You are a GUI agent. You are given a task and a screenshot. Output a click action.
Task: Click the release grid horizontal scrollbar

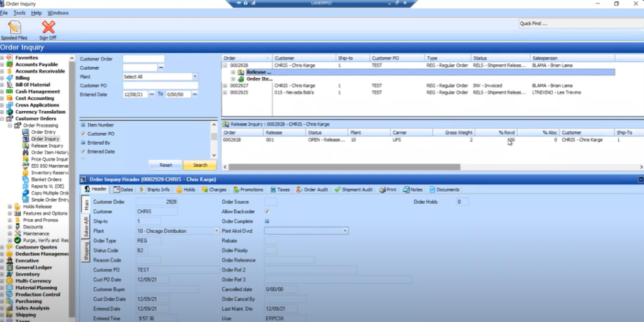click(344, 167)
